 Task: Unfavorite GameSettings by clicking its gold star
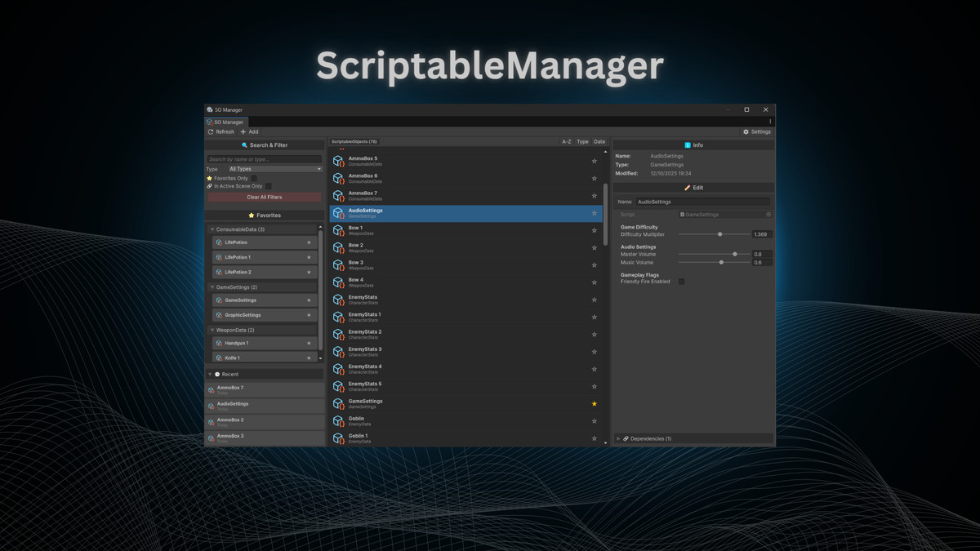click(594, 403)
